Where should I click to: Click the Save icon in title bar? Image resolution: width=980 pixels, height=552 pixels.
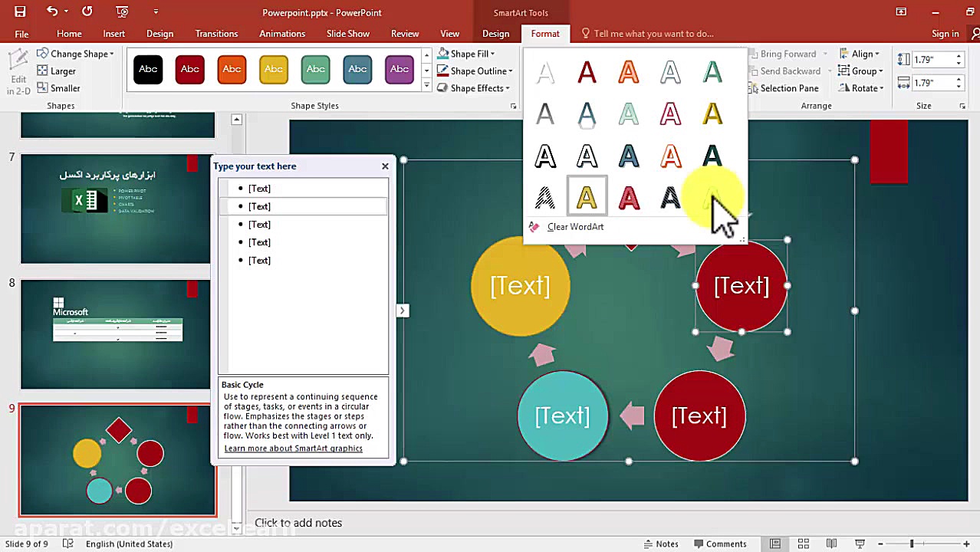click(x=20, y=11)
